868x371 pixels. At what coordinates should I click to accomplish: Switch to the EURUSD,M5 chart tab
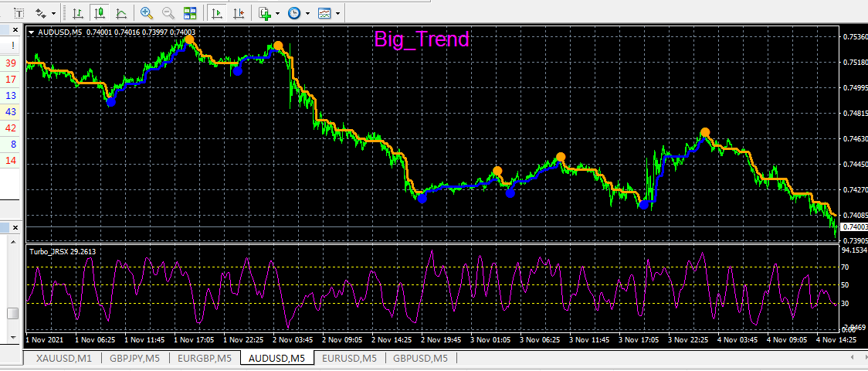click(x=349, y=359)
